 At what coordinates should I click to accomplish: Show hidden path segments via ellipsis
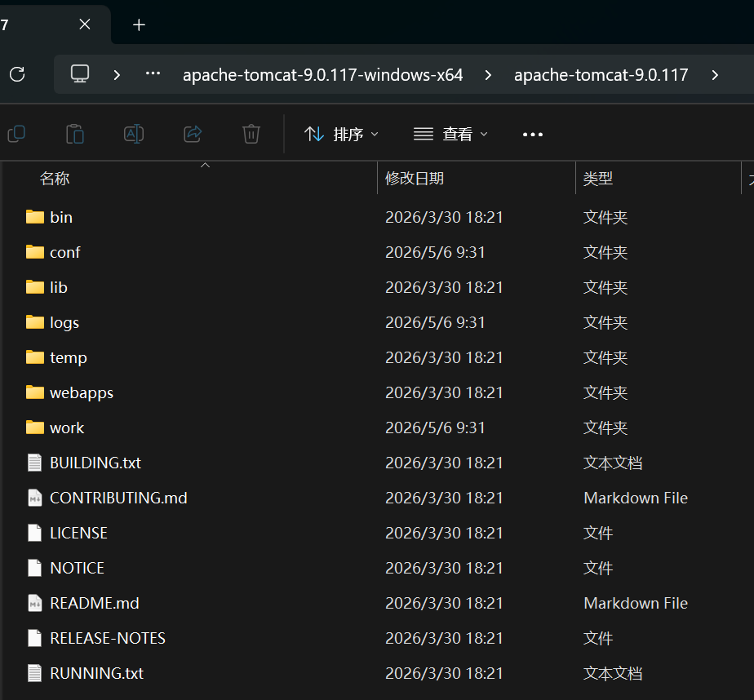tap(153, 73)
